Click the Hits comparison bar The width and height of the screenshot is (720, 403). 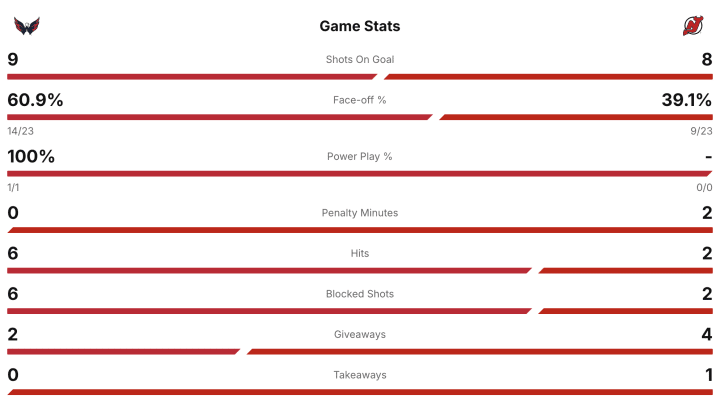coord(360,270)
